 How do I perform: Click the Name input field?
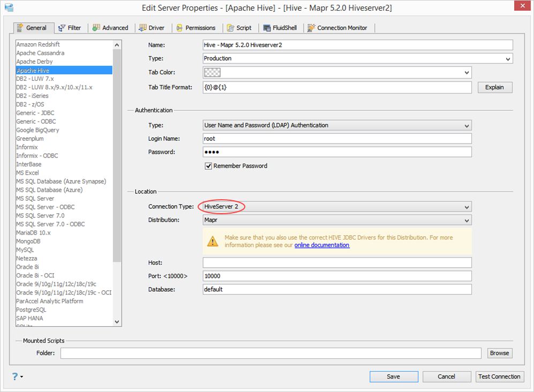[358, 45]
